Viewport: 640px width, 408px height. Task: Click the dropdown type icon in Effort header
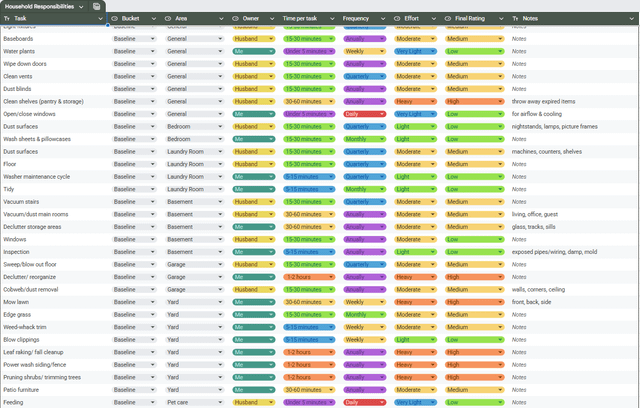397,18
